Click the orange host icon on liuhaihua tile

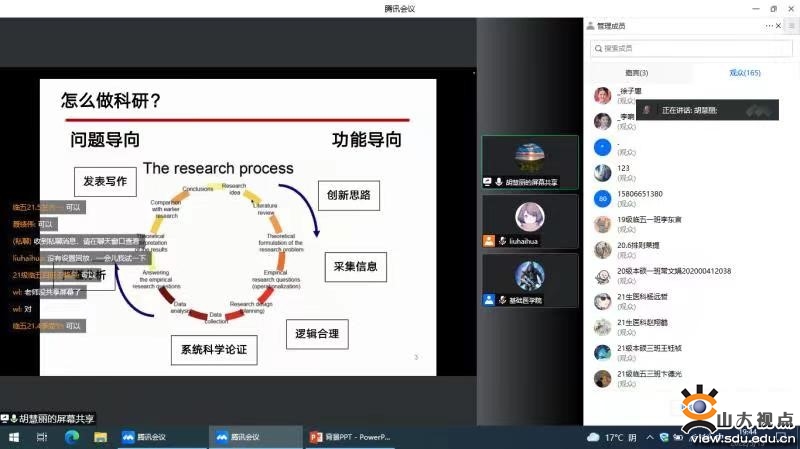pyautogui.click(x=489, y=241)
